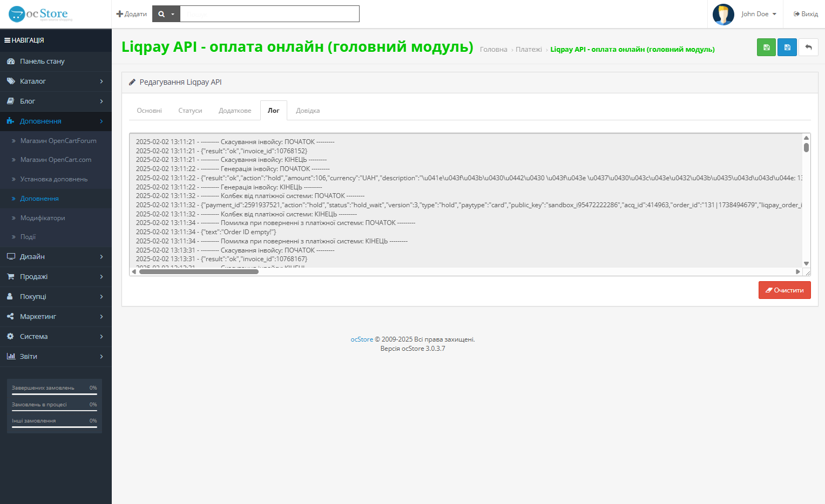Click the magnifier search icon
This screenshot has width=825, height=504.
[x=161, y=14]
